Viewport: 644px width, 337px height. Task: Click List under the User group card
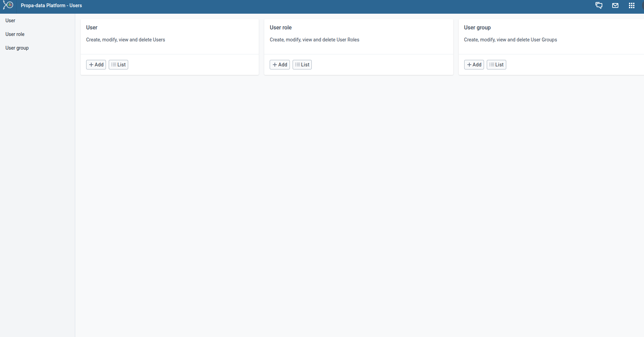(x=496, y=64)
